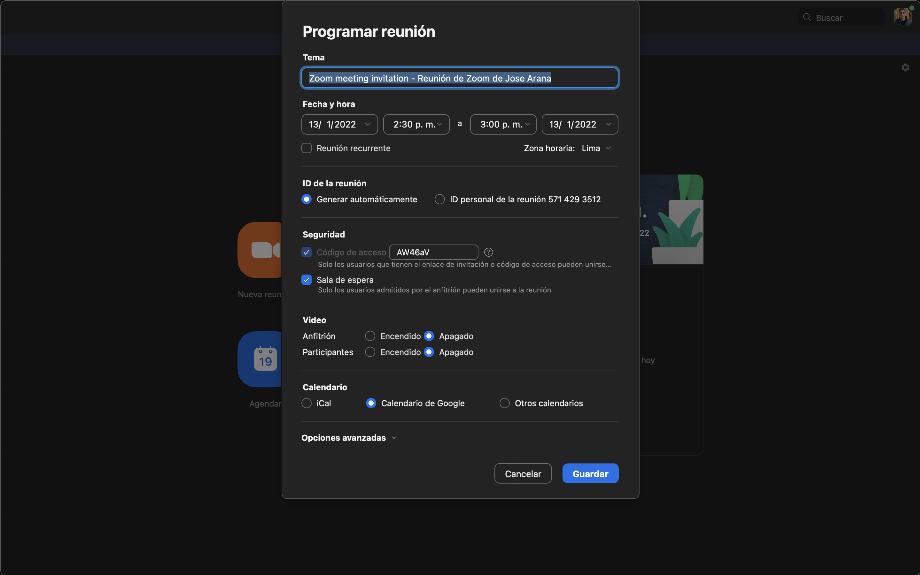Set Participantes video to Encendido

click(x=370, y=352)
